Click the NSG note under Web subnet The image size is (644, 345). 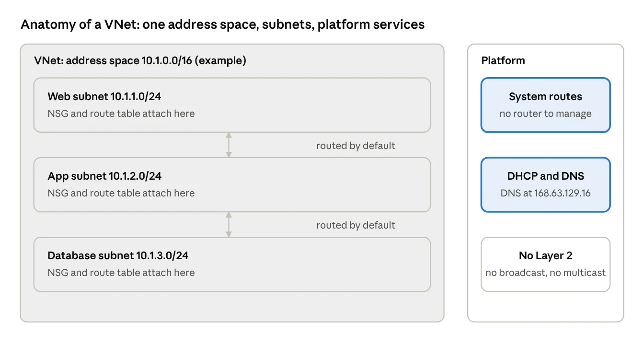point(121,114)
